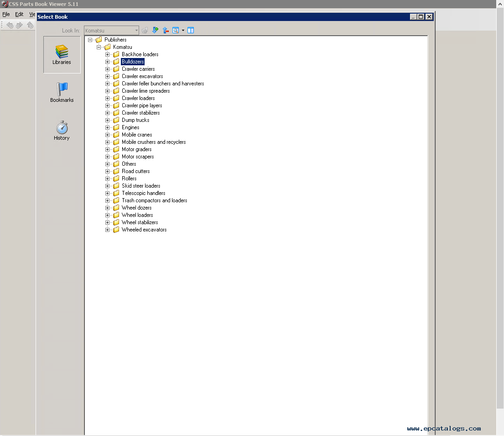
Task: Select Mobile crushers and recyclers
Action: (x=154, y=142)
